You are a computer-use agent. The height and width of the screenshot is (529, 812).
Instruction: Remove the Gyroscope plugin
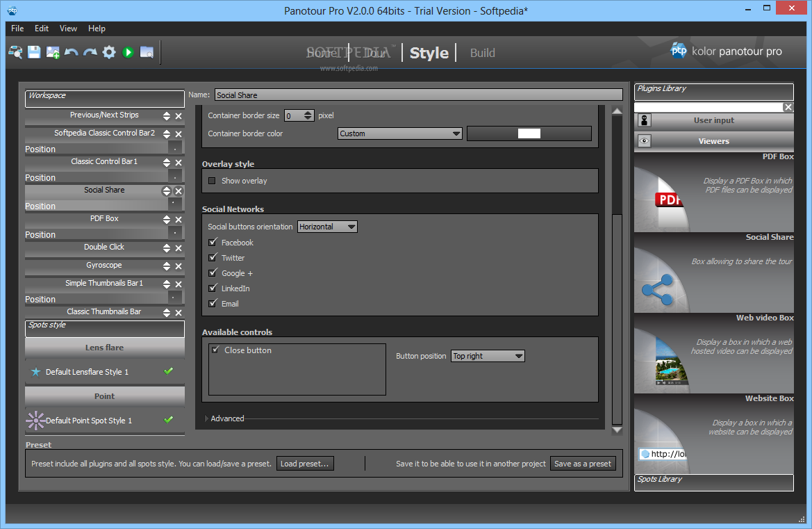(x=179, y=266)
